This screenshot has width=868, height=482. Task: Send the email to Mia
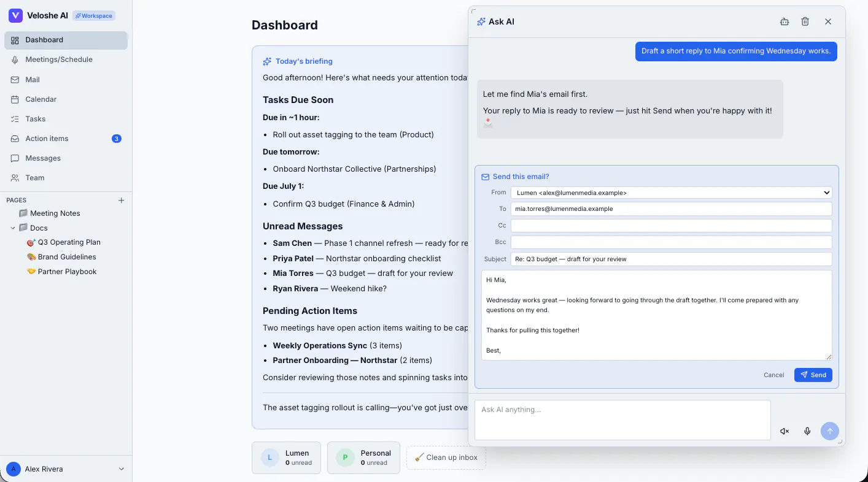pyautogui.click(x=813, y=375)
